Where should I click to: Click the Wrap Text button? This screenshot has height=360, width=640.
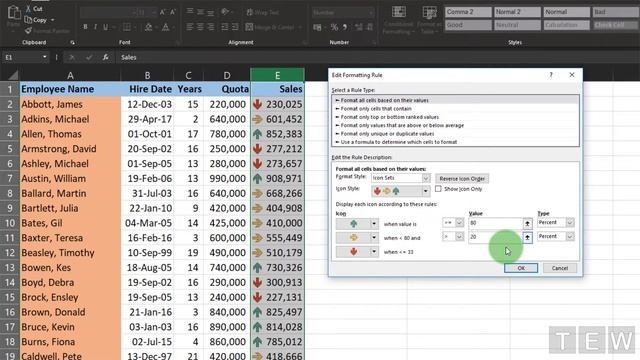click(x=262, y=12)
